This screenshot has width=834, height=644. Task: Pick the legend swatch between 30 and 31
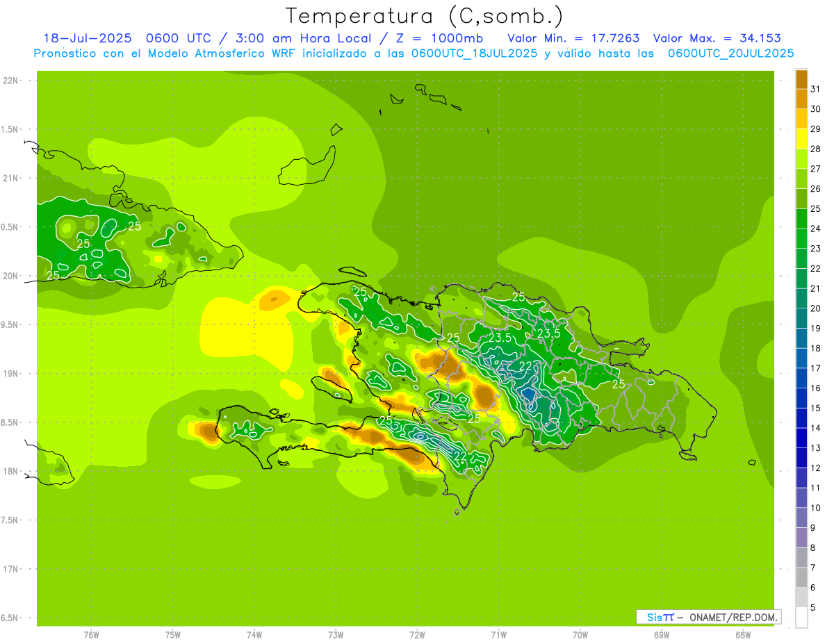(x=801, y=99)
